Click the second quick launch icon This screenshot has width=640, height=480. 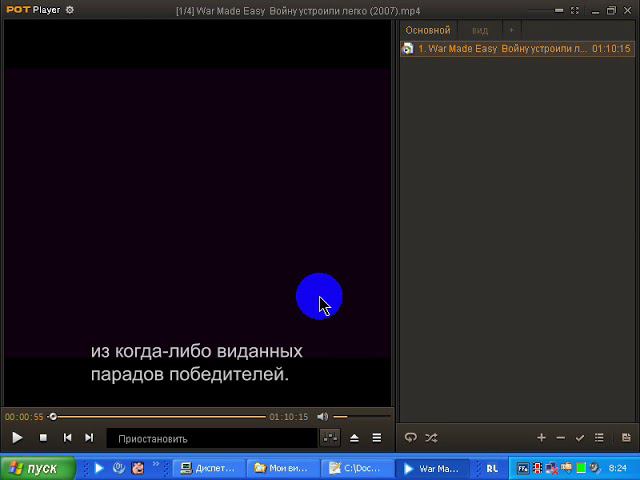pos(118,468)
